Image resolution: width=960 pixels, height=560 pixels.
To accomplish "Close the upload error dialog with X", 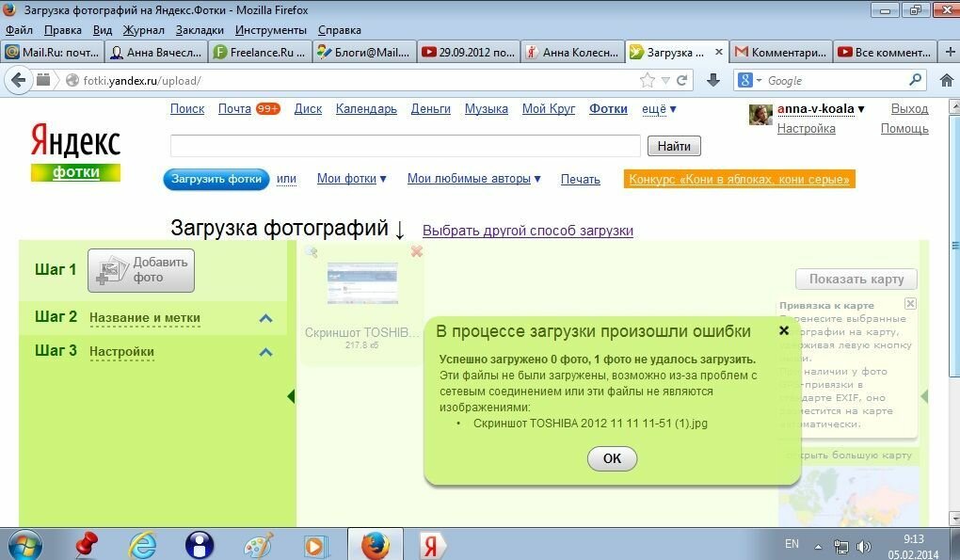I will pyautogui.click(x=783, y=330).
